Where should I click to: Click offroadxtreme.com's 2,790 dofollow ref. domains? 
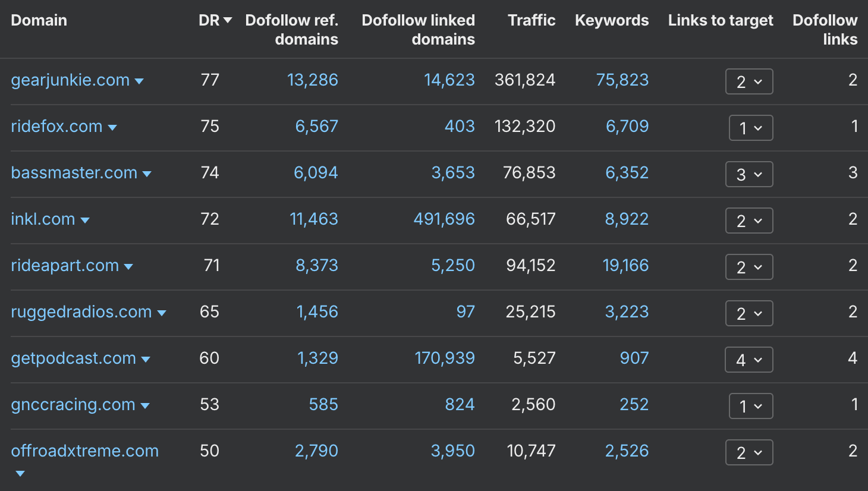[x=316, y=451]
